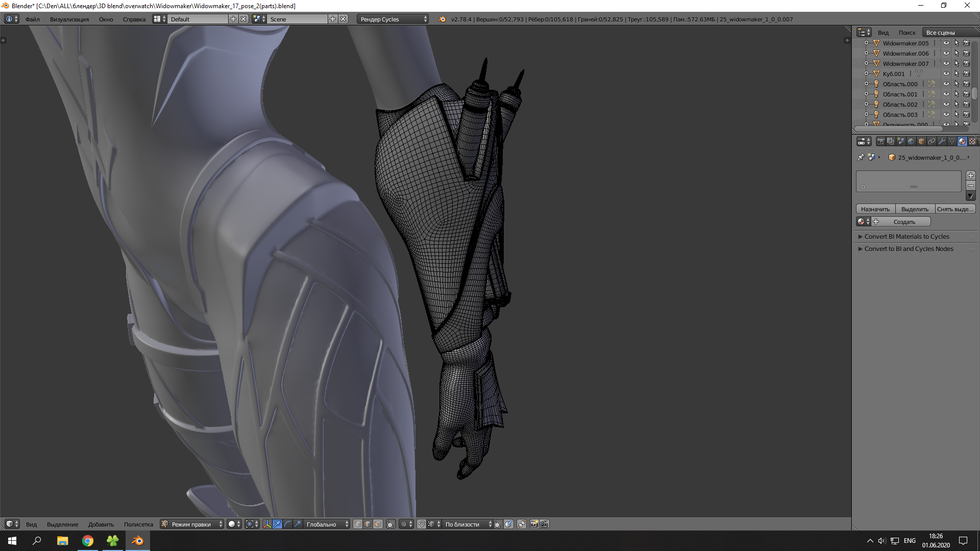Toggle selectability of Куб.001 arrow icon

[957, 74]
